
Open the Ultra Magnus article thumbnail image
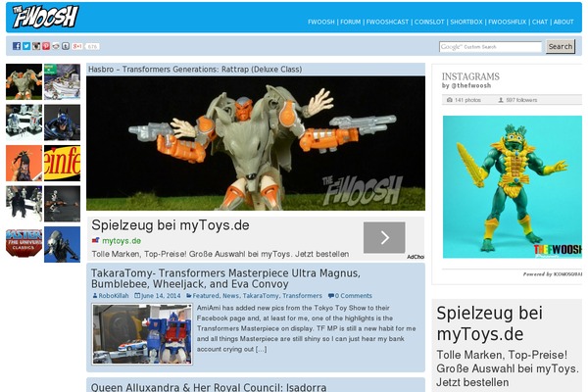tap(142, 334)
